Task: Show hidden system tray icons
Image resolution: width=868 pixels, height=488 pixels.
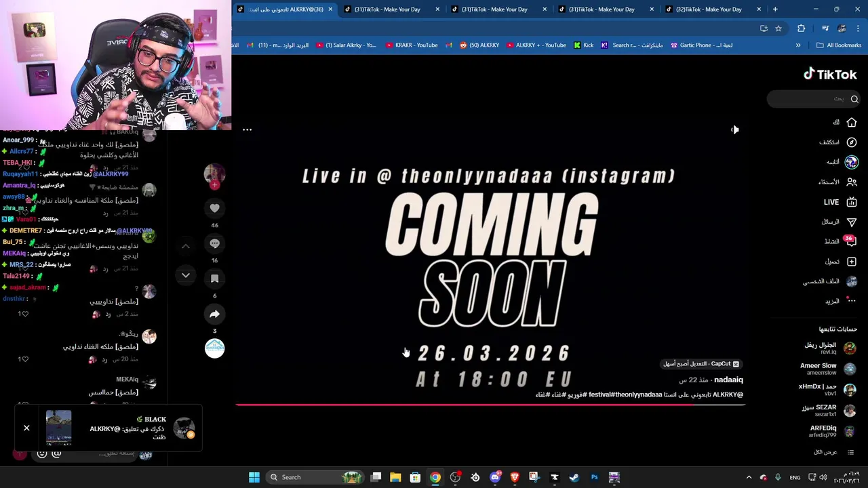Action: click(x=749, y=477)
